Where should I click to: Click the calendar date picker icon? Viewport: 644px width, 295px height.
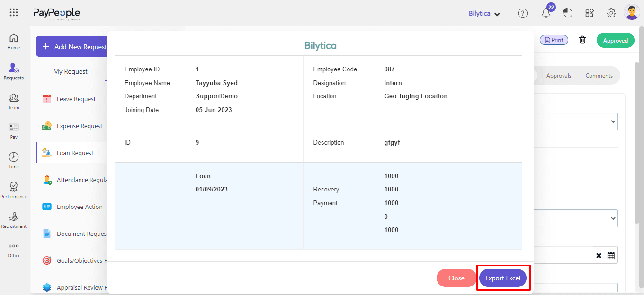click(611, 255)
